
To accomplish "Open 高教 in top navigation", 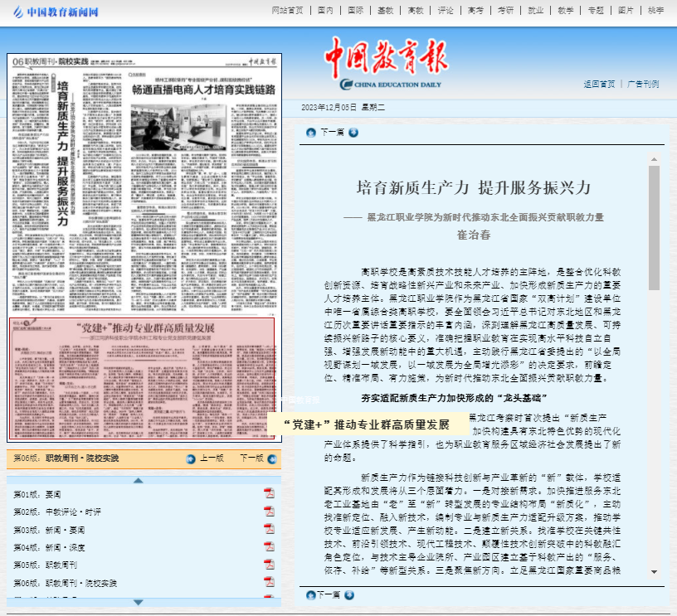I will point(416,11).
